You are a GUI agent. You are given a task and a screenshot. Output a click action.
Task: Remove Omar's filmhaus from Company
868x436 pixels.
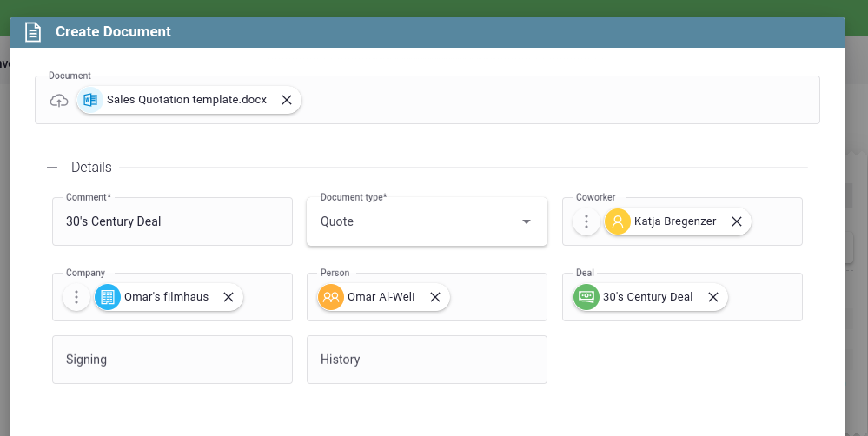click(229, 297)
